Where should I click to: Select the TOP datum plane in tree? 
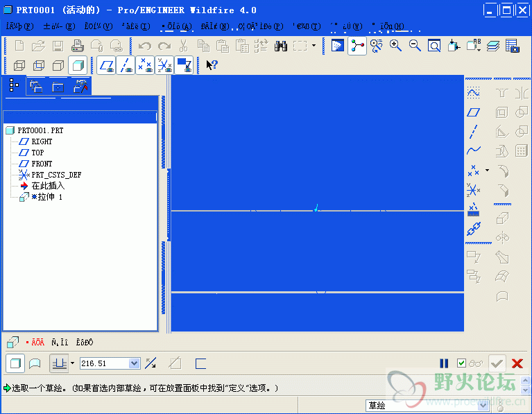tap(37, 153)
